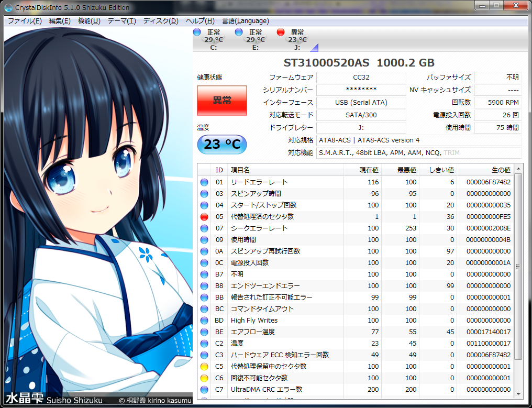Screen dimensions: 532x408
Task: Click the 生の値 column header
Action: click(x=485, y=170)
